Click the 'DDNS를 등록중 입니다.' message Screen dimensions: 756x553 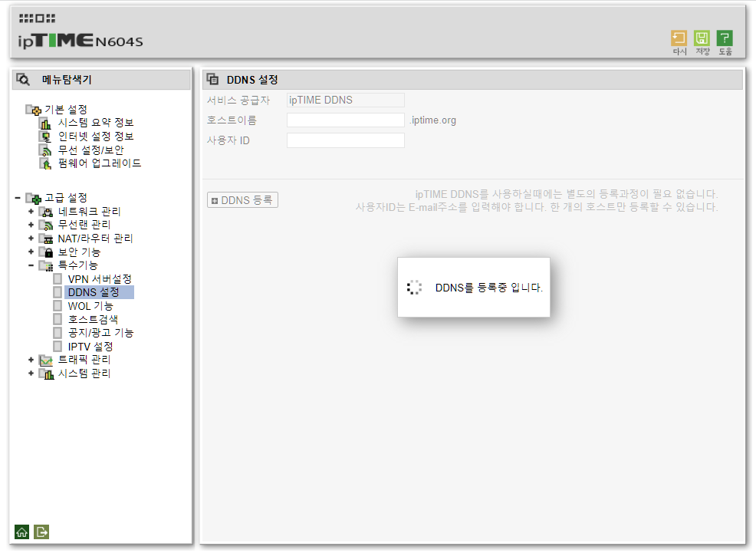tap(489, 288)
